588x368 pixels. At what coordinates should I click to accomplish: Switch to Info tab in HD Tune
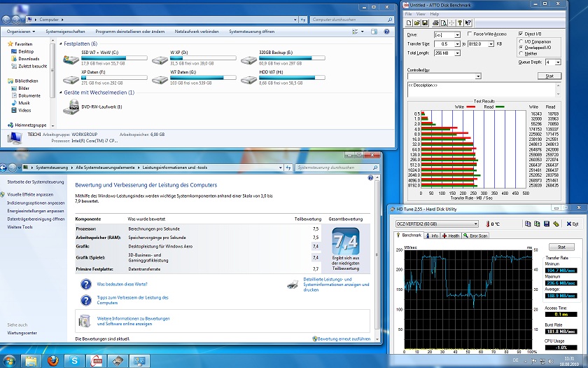coord(432,236)
